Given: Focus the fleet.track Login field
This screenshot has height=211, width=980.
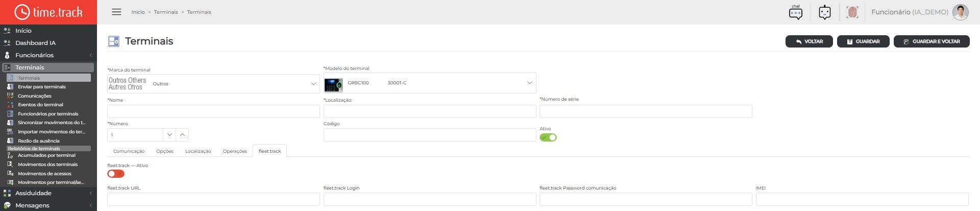Looking at the screenshot, I should tap(430, 199).
